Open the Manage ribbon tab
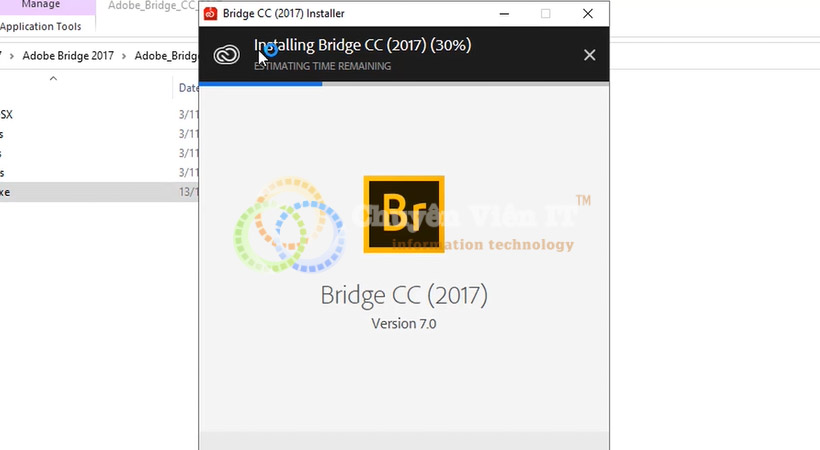Image resolution: width=820 pixels, height=450 pixels. point(41,5)
